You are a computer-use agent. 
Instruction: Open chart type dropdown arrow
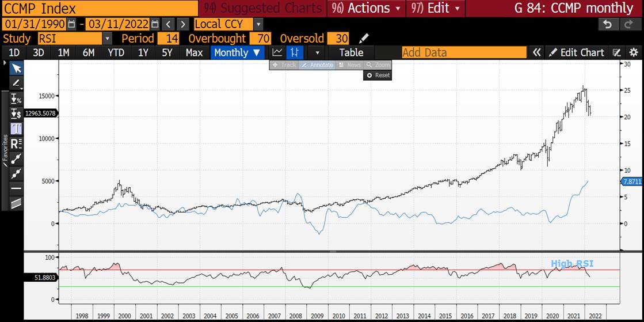point(317,52)
